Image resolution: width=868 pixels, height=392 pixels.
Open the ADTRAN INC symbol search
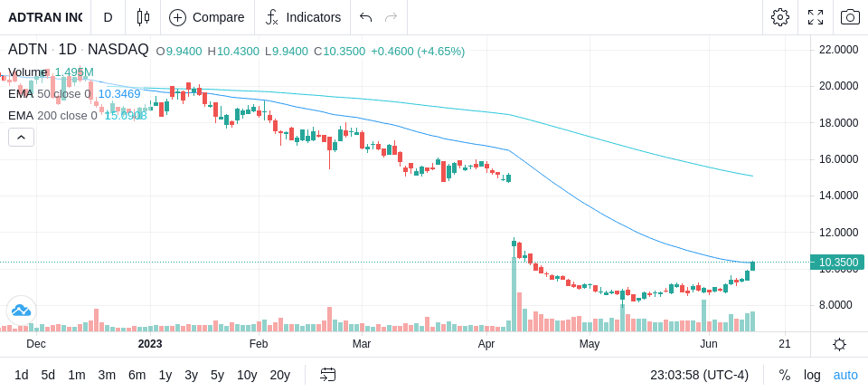[x=45, y=17]
